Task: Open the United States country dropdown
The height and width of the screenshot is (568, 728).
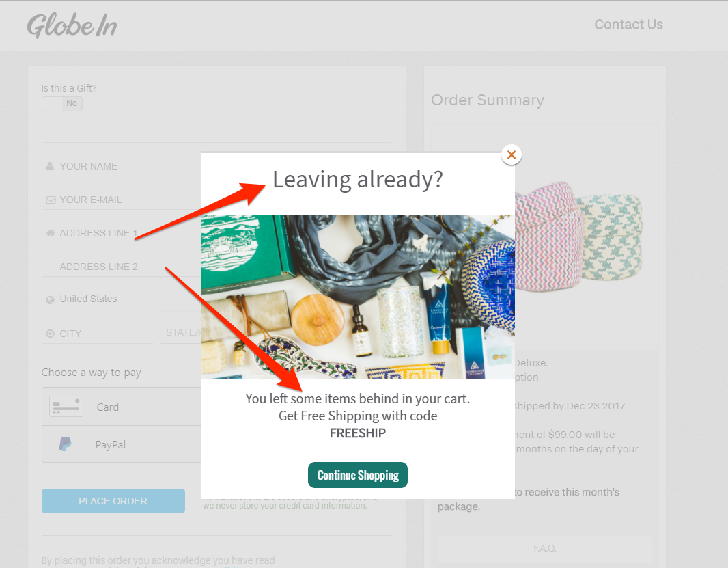Action: [x=122, y=299]
